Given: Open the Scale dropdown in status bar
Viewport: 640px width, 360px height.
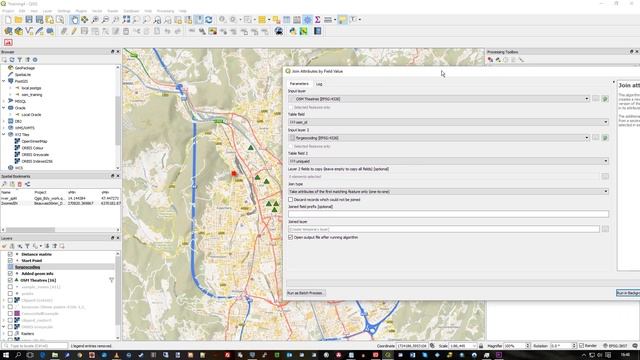Looking at the screenshot, I should point(474,346).
